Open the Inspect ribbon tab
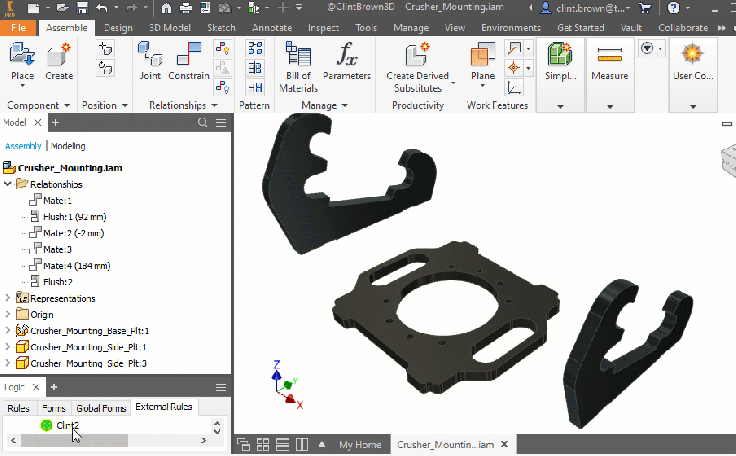The image size is (736, 456). [x=323, y=28]
